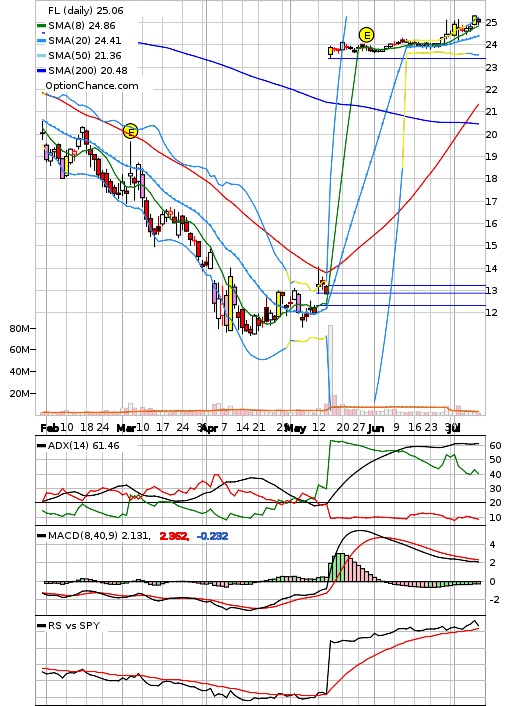Click the RS vs SPY panel label
Image resolution: width=526 pixels, height=706 pixels.
pos(74,625)
